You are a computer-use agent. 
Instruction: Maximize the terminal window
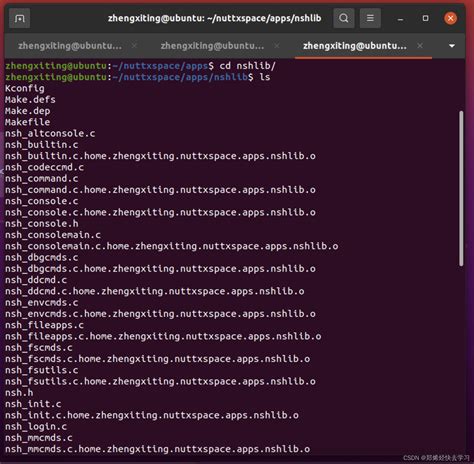tap(425, 18)
